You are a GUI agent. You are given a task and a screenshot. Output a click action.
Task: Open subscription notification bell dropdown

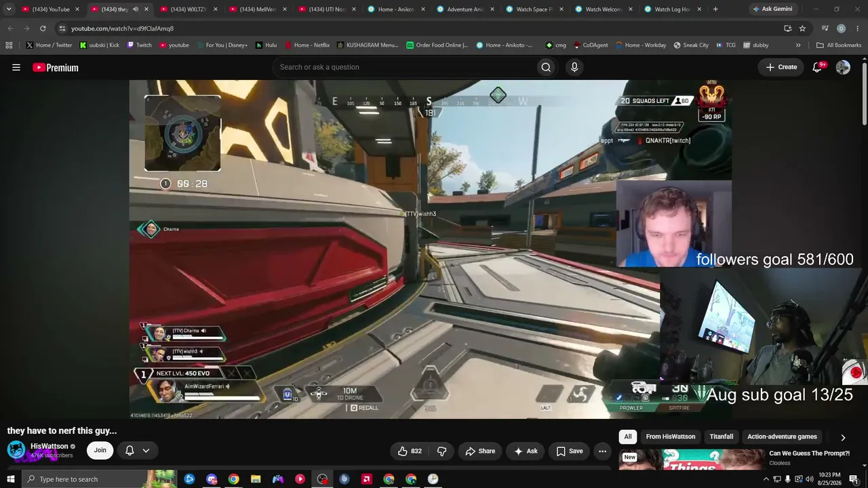[x=138, y=451]
